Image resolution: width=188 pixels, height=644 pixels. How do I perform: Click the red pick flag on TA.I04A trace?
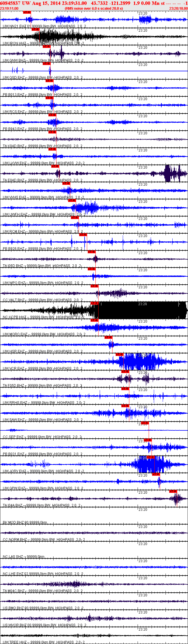point(173,491)
